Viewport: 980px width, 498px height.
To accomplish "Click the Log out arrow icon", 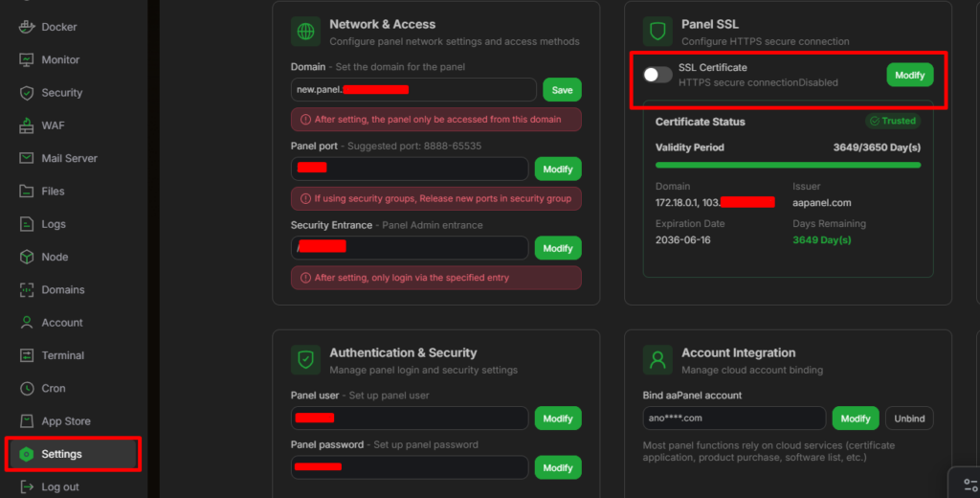I will click(x=26, y=487).
